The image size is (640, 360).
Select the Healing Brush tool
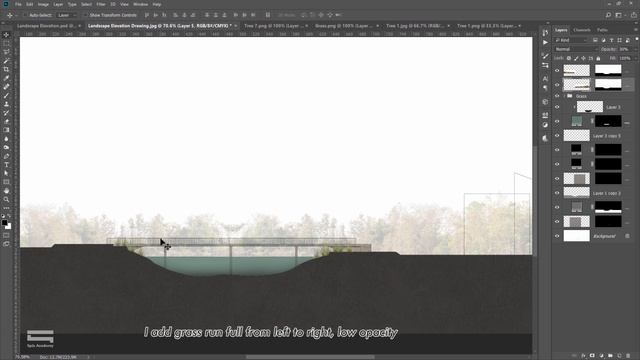click(x=6, y=87)
